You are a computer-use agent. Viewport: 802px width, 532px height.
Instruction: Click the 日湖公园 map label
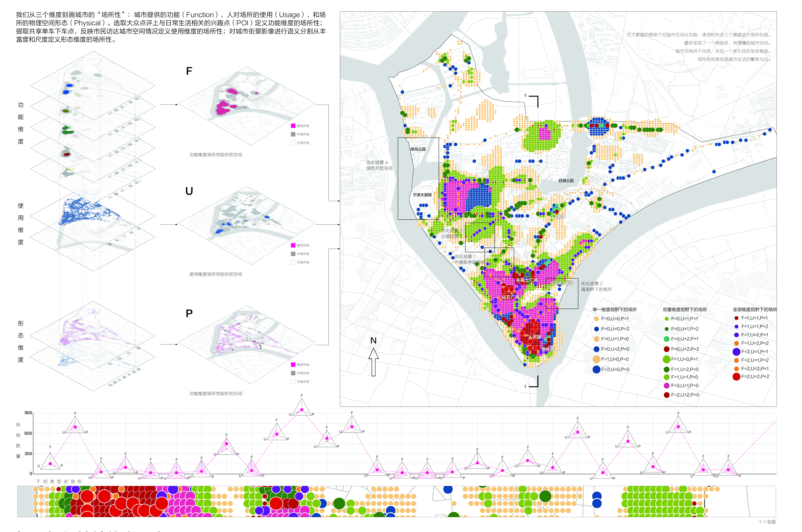[x=566, y=180]
